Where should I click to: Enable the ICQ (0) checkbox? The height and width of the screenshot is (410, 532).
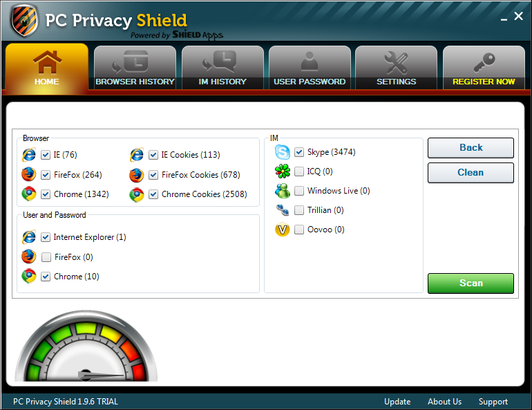click(299, 171)
